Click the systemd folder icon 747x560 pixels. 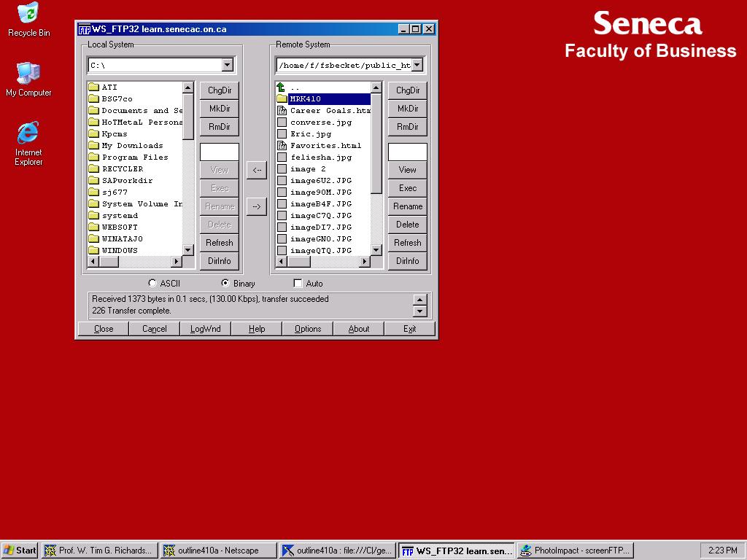point(93,215)
